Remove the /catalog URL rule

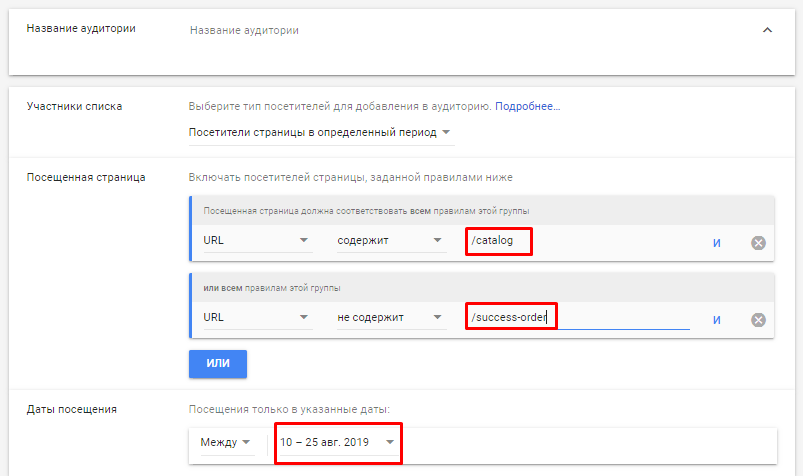point(758,242)
